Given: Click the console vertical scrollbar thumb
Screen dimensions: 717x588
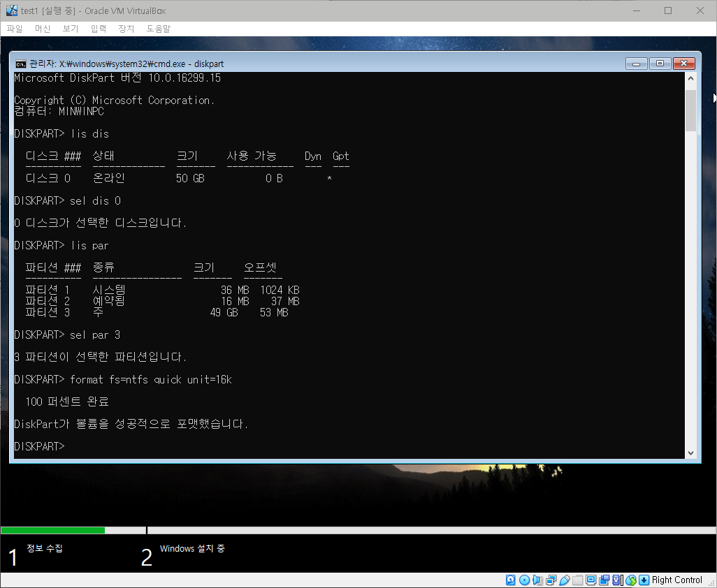Looking at the screenshot, I should 690,110.
